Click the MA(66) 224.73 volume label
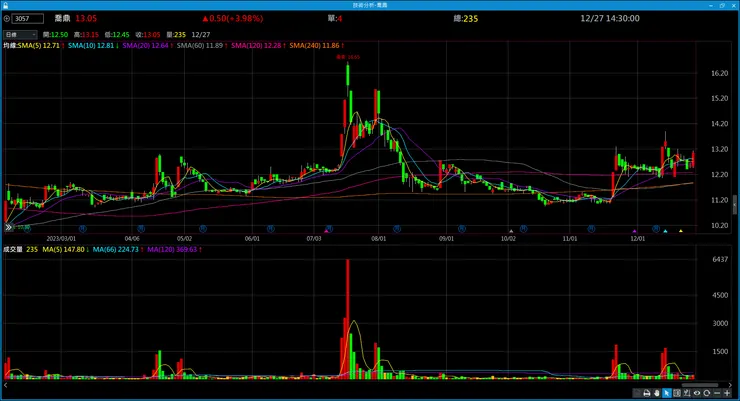Viewport: 740px width, 401px height. 116,250
